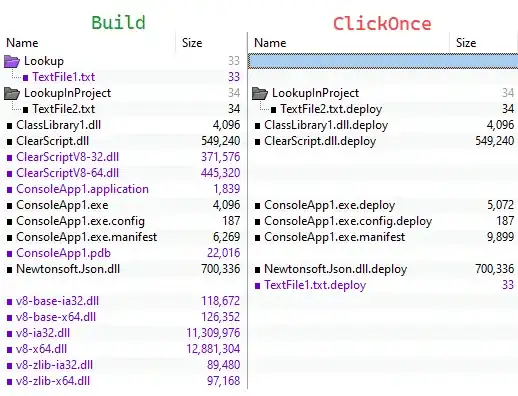Click size value 1,839

coord(227,189)
